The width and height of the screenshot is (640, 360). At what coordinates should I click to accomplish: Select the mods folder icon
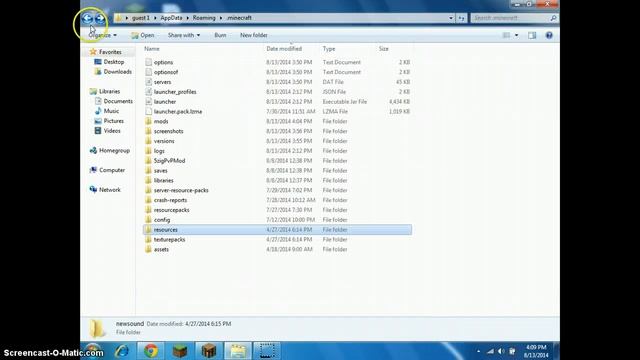(149, 121)
